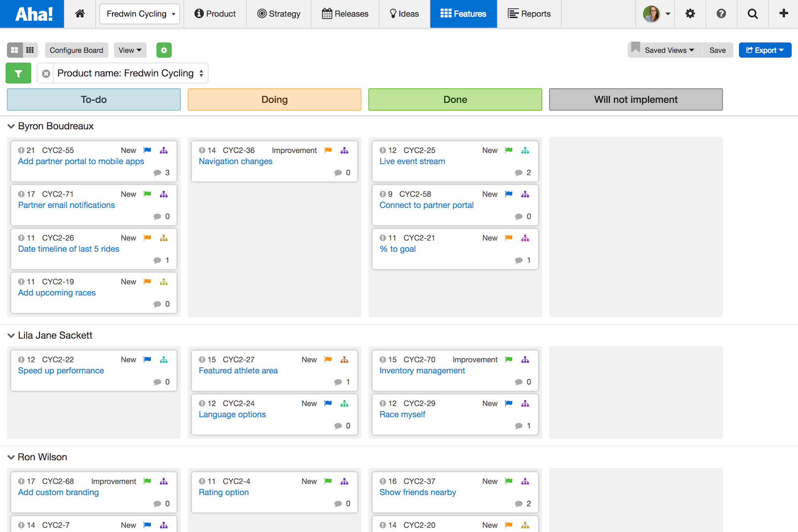Image resolution: width=798 pixels, height=532 pixels.
Task: Open the settings gear icon
Action: (x=690, y=13)
